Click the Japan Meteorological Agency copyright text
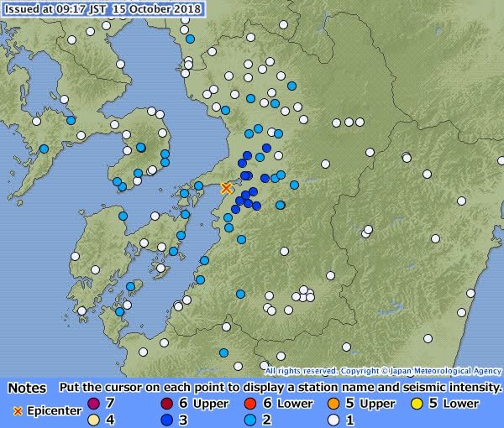This screenshot has width=504, height=428. tap(382, 370)
